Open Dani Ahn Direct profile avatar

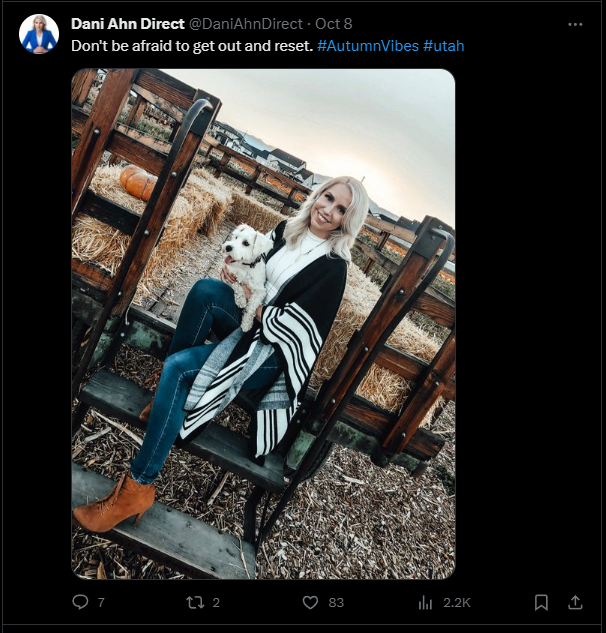39,34
